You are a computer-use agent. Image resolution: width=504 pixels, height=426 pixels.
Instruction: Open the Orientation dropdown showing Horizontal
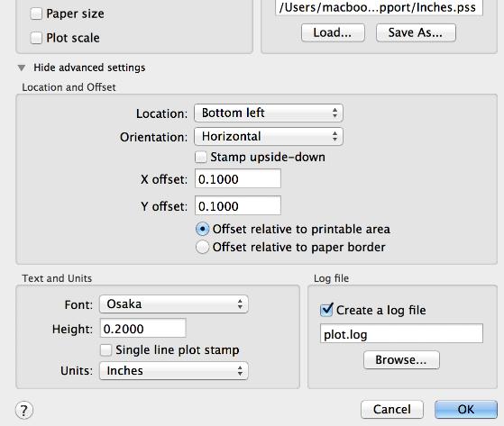pyautogui.click(x=269, y=136)
